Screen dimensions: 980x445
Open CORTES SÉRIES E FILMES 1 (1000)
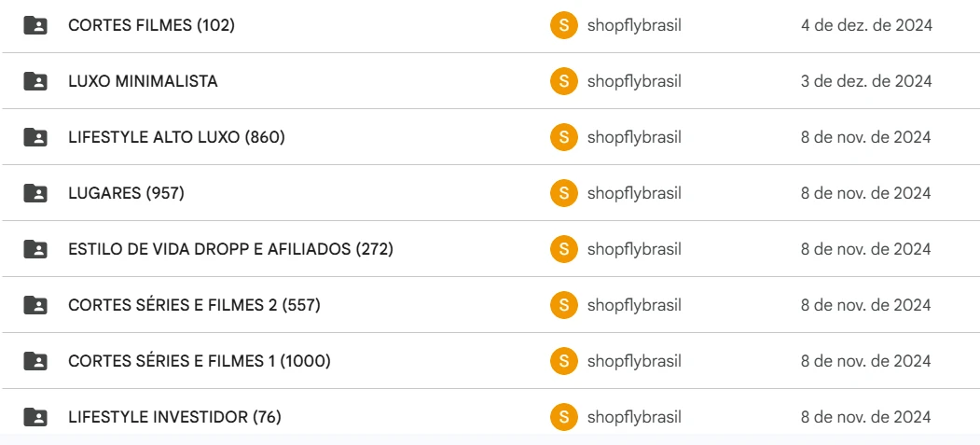[x=199, y=361]
